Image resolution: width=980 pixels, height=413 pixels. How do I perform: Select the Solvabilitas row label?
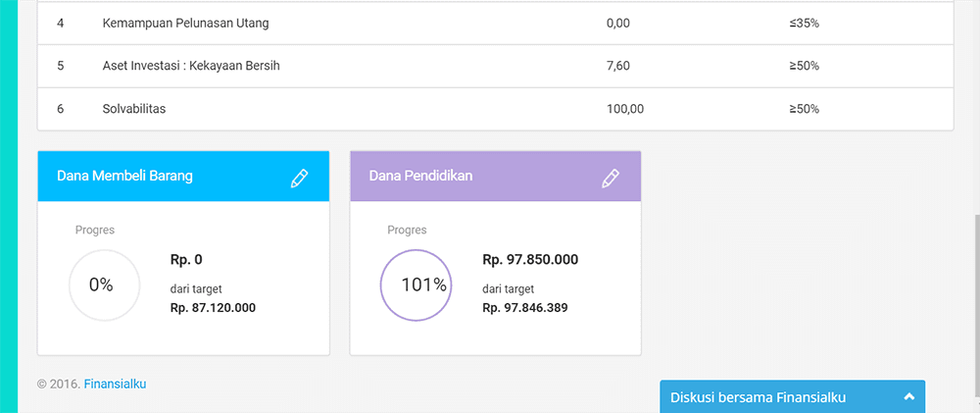[x=134, y=109]
